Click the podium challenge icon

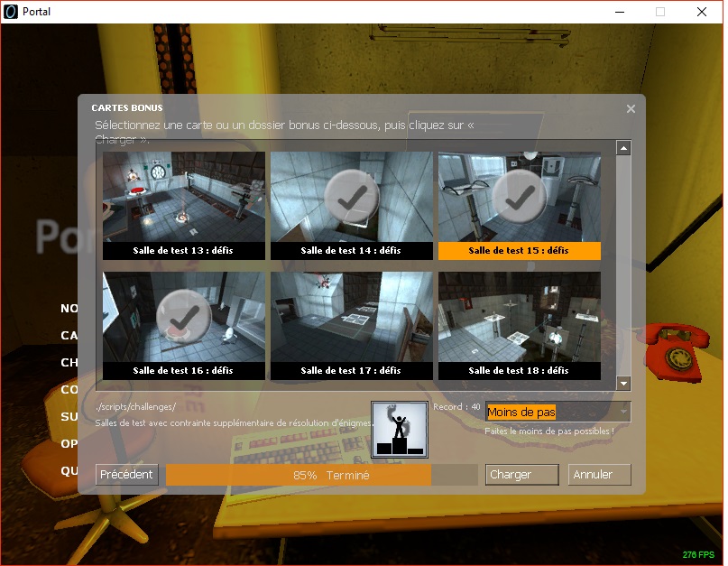pyautogui.click(x=399, y=430)
